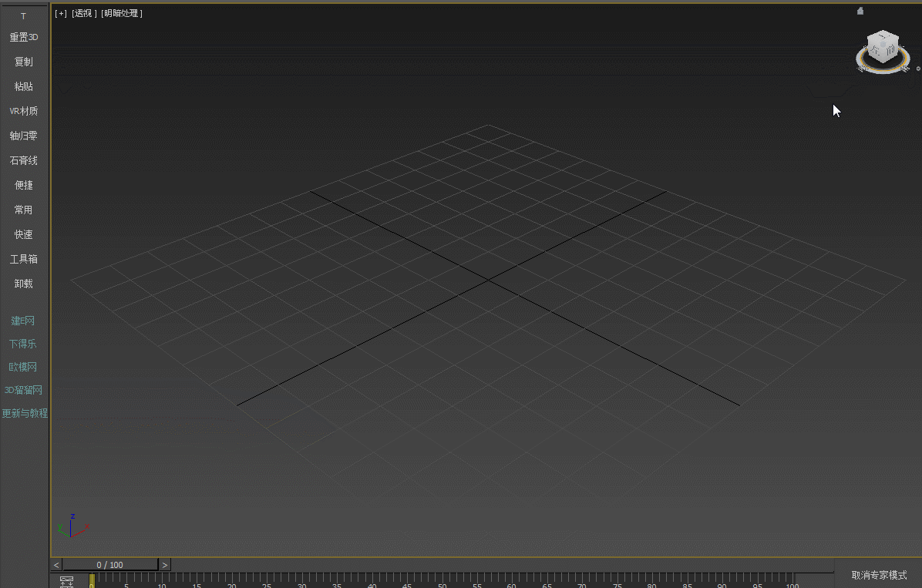
Task: Click next frame arrow on time slider
Action: (x=165, y=565)
